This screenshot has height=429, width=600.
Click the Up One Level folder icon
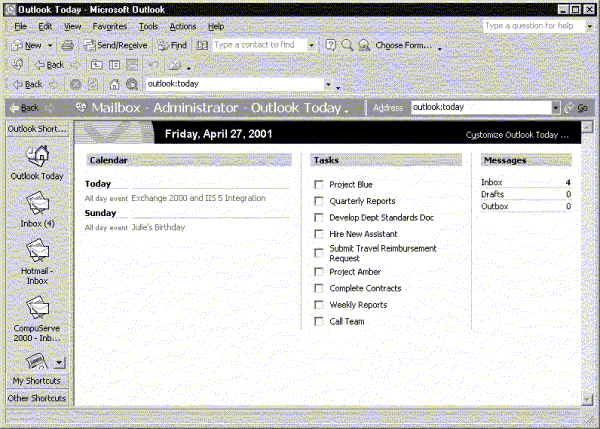pos(96,65)
